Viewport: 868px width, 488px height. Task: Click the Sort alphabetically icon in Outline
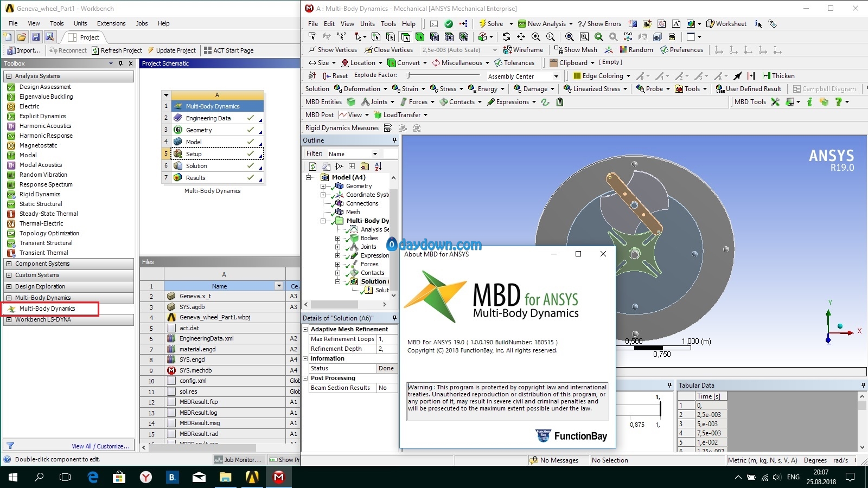point(378,166)
